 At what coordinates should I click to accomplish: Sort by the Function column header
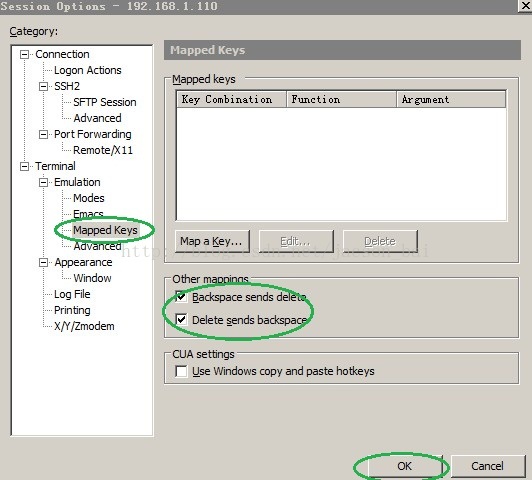pos(342,99)
